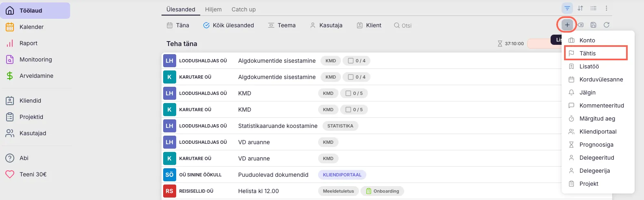Toggle the 0/4 checklist on Loodushaldjas Algdokumentide sisestamine
Image resolution: width=644 pixels, height=200 pixels.
pos(356,61)
